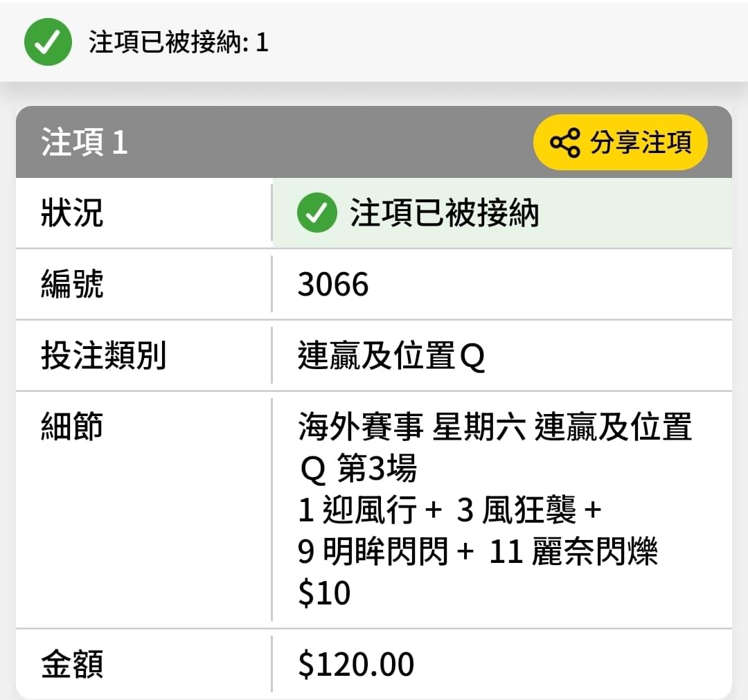748x700 pixels.
Task: Tap the share icon in 分享注項 button
Action: coord(565,143)
